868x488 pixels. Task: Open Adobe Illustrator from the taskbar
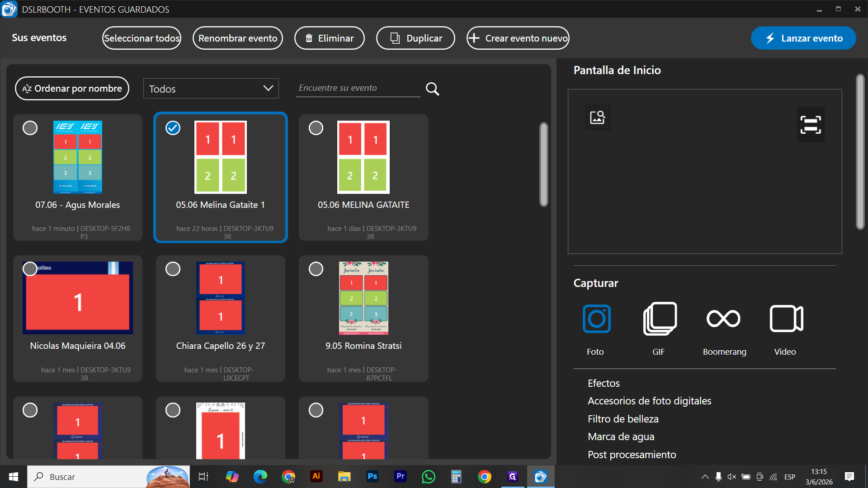(316, 476)
